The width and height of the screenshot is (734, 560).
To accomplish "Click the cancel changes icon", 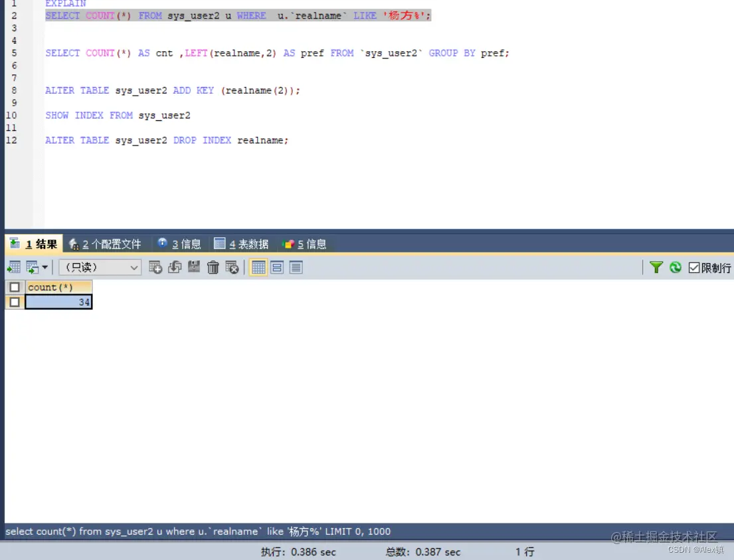I will click(x=232, y=267).
